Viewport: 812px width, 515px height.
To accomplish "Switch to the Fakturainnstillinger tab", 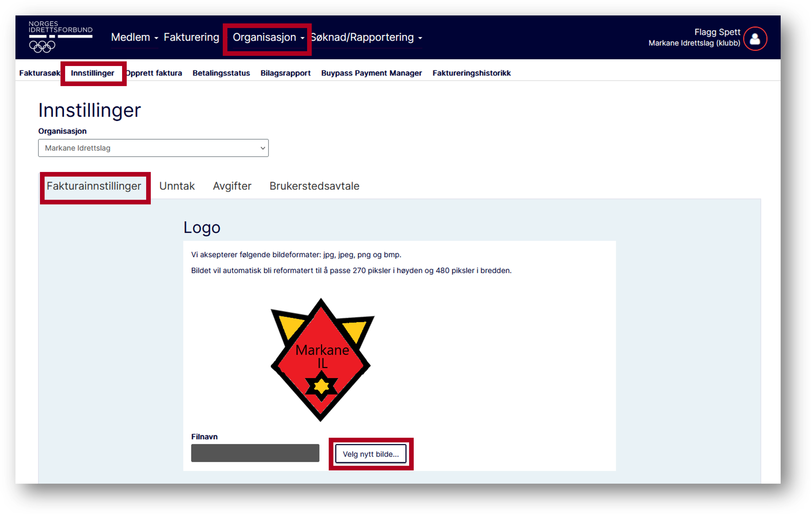I will click(x=94, y=186).
